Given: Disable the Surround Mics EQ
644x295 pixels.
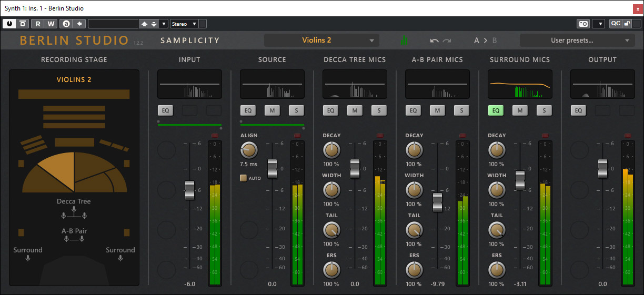Looking at the screenshot, I should point(496,110).
